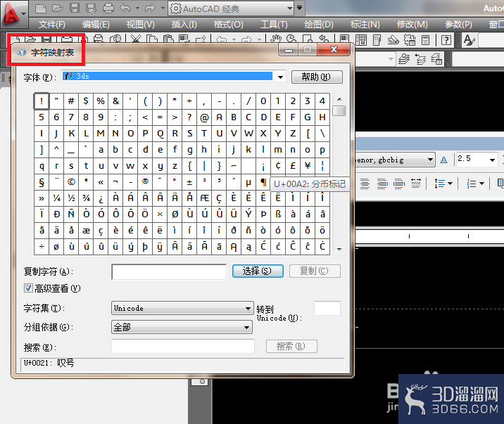Viewport: 504px width, 424px height.
Task: Open the Properties palette icon
Action: [345, 39]
